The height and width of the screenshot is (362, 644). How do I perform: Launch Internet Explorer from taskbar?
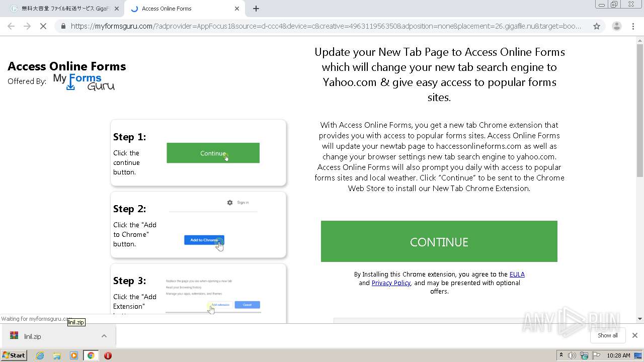[x=40, y=355]
